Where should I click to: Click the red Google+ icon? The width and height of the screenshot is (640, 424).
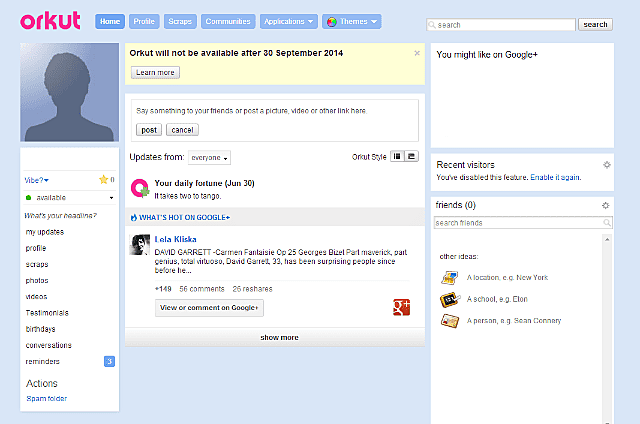[401, 307]
